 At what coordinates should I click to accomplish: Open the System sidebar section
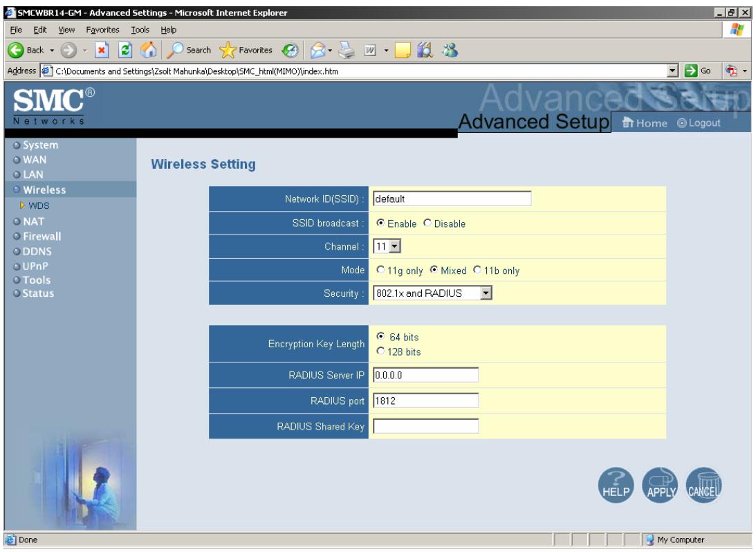pos(41,145)
